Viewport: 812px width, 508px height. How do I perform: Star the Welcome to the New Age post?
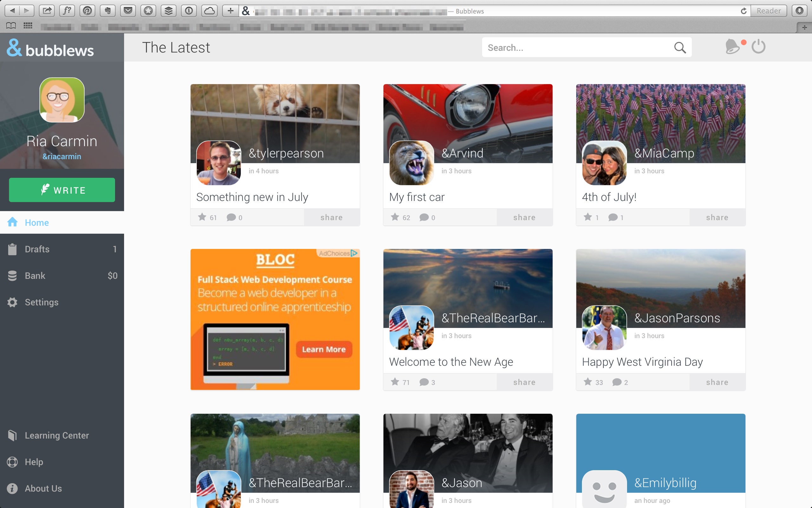pyautogui.click(x=395, y=382)
